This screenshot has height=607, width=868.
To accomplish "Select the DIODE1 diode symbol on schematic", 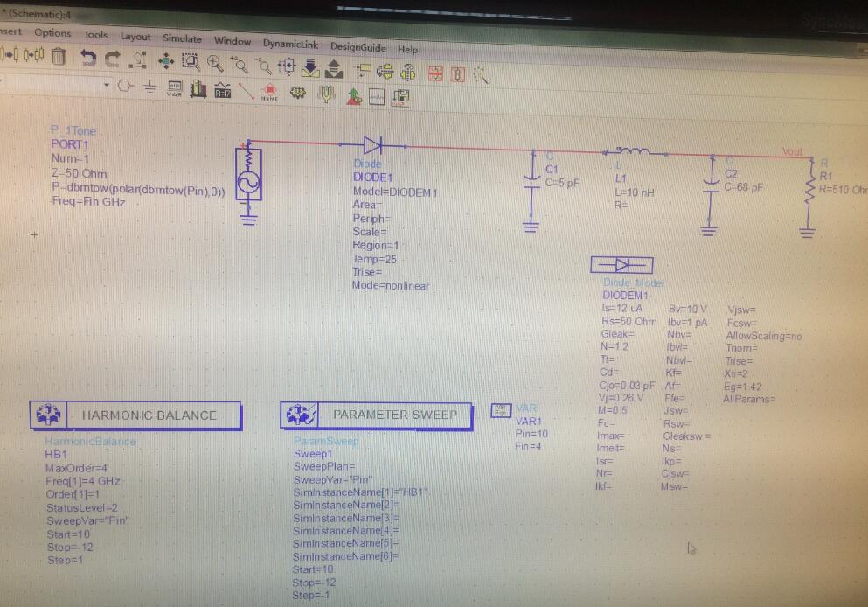I will coord(372,146).
